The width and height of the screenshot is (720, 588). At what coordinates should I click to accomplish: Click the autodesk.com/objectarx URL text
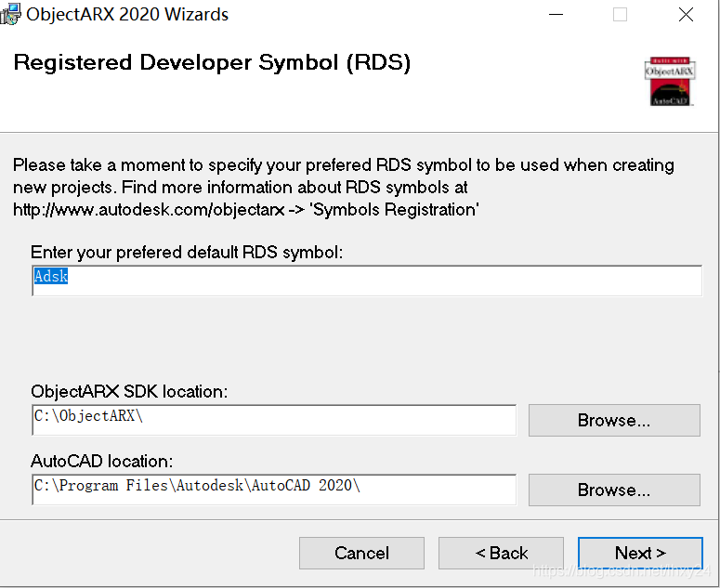tap(149, 209)
